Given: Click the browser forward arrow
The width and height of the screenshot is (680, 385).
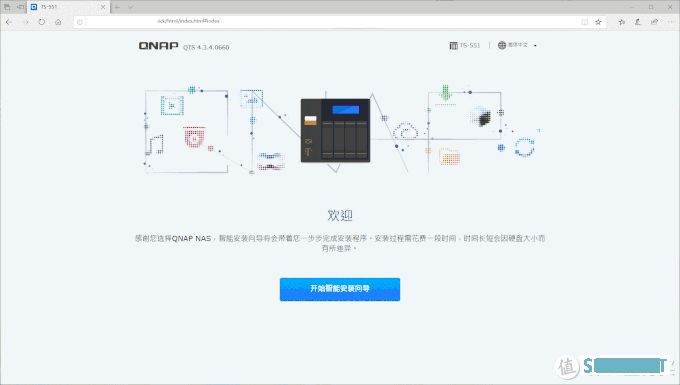Looking at the screenshot, I should pos(25,22).
